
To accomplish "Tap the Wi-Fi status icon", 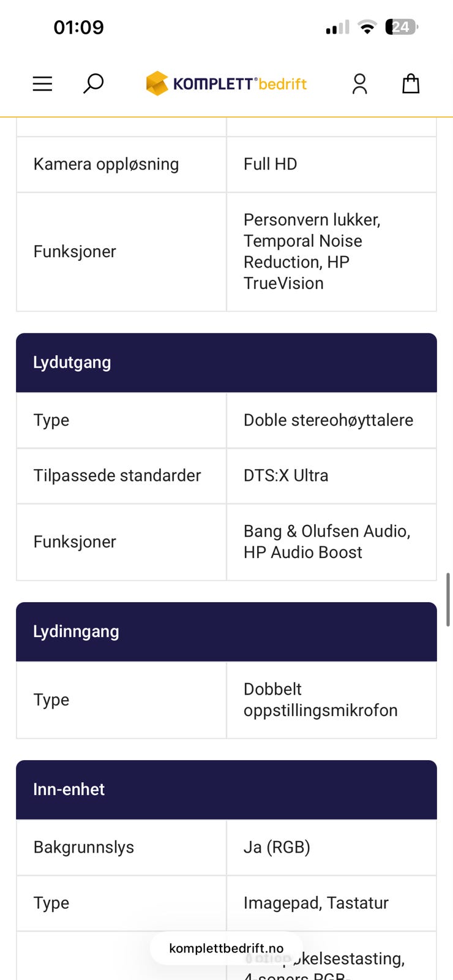I will (x=367, y=27).
